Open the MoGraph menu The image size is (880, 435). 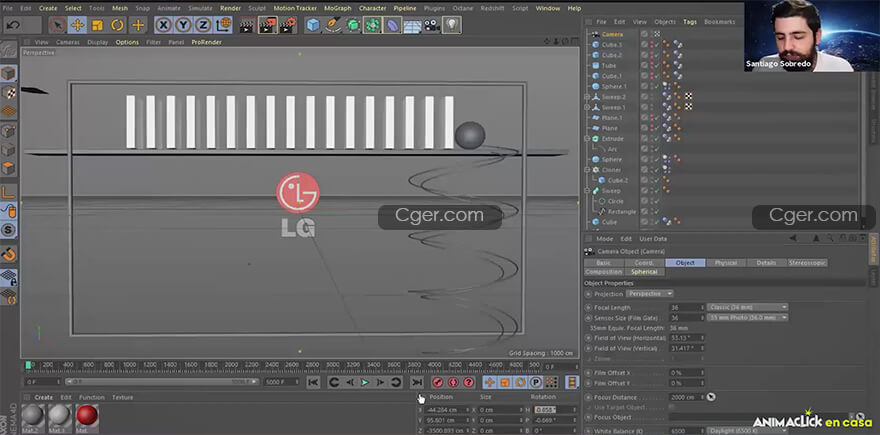337,8
